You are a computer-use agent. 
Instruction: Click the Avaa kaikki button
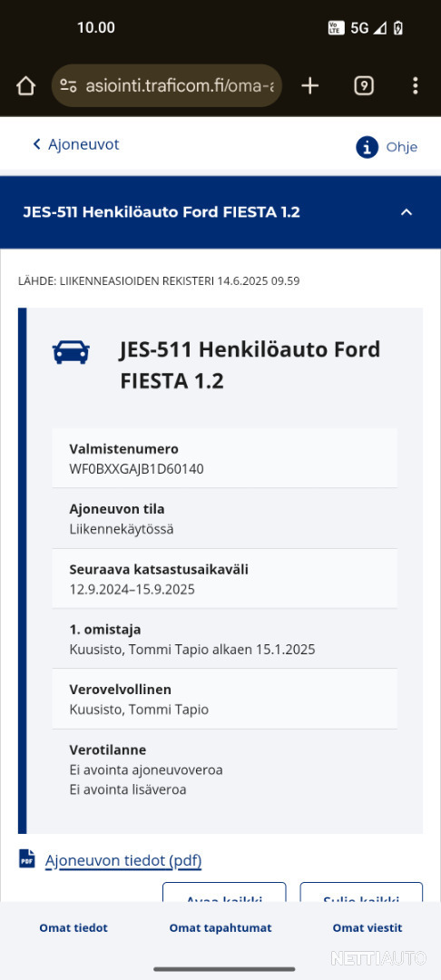coord(224,893)
